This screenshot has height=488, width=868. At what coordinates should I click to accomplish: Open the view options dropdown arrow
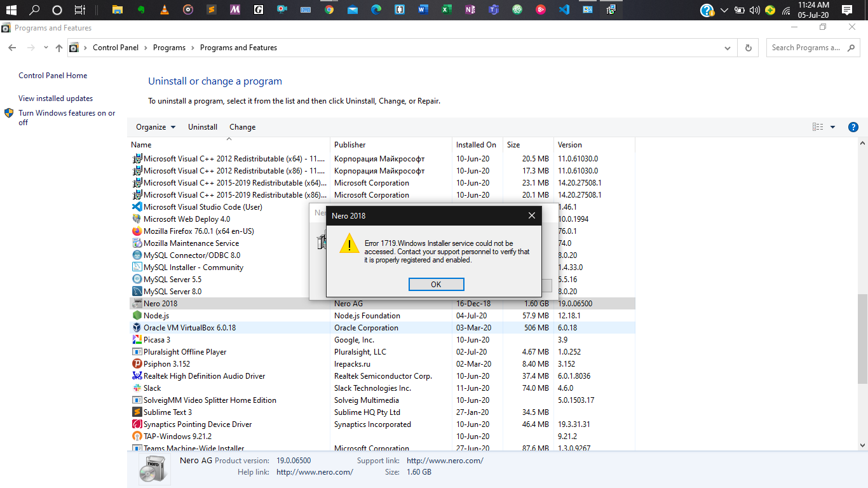coord(832,127)
